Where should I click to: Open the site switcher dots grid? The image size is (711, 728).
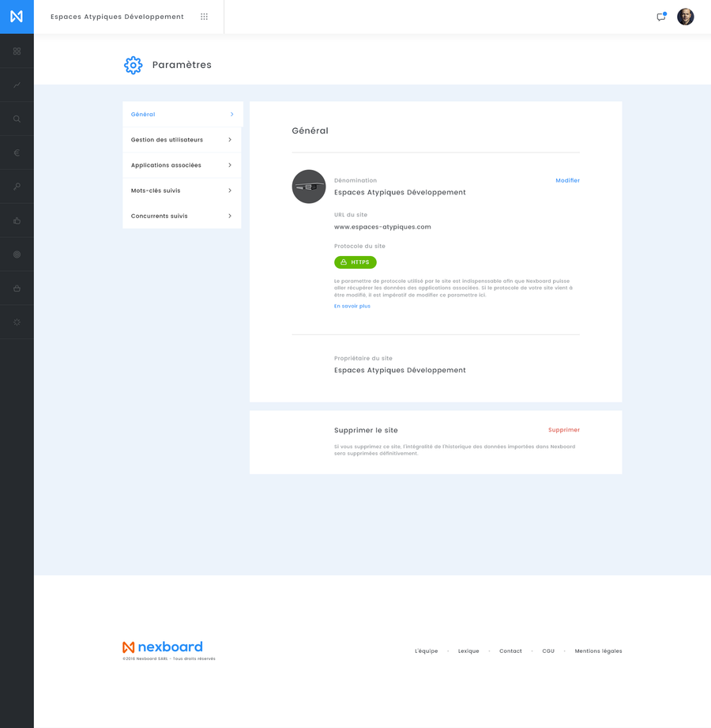click(204, 17)
